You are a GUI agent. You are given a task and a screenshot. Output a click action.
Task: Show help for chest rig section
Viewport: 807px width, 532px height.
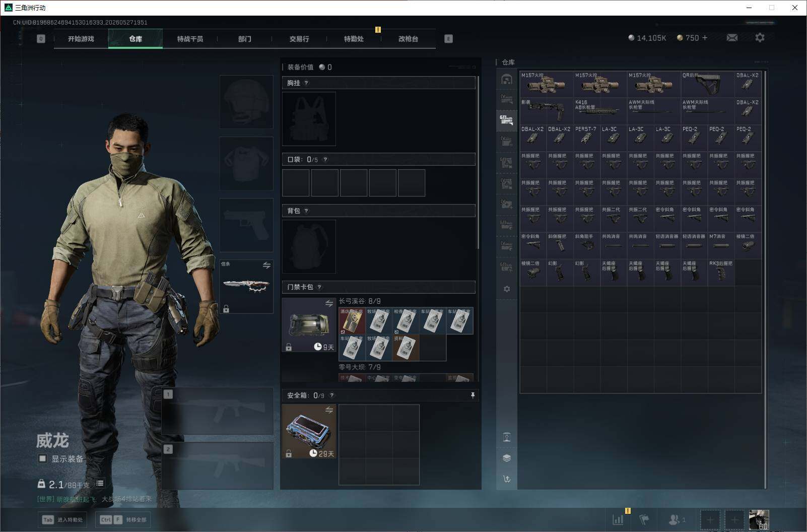(x=306, y=83)
